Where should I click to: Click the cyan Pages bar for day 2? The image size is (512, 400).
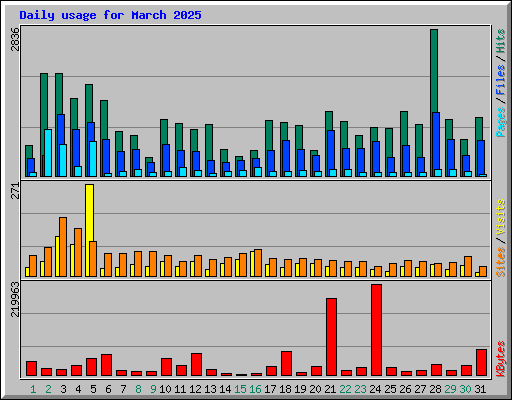pos(48,153)
